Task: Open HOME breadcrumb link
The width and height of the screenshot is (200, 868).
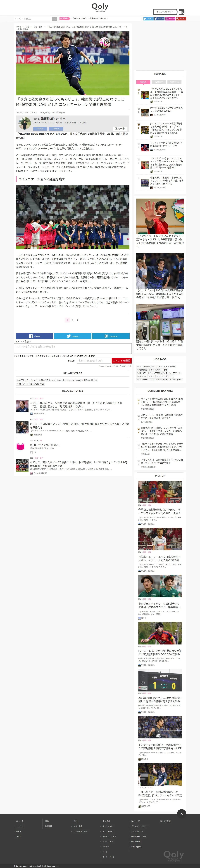Action: pos(19,27)
